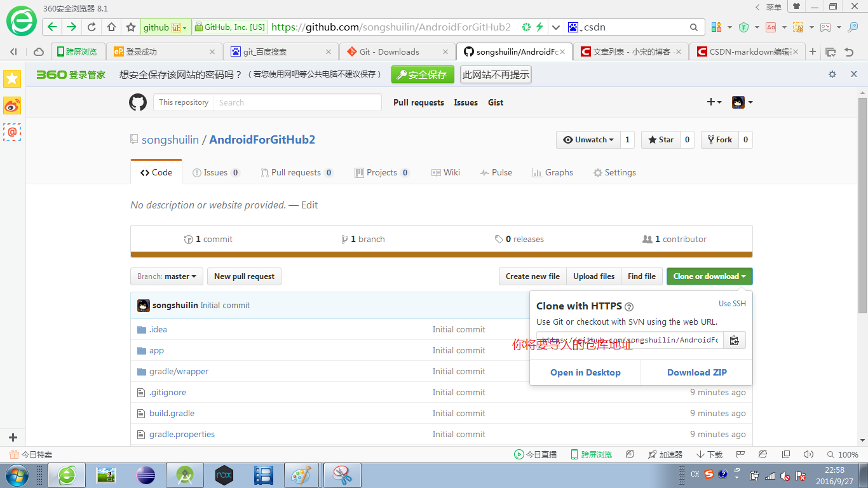The width and height of the screenshot is (868, 488).
Task: Switch to git_百度搜索 browser tab
Action: pyautogui.click(x=281, y=51)
